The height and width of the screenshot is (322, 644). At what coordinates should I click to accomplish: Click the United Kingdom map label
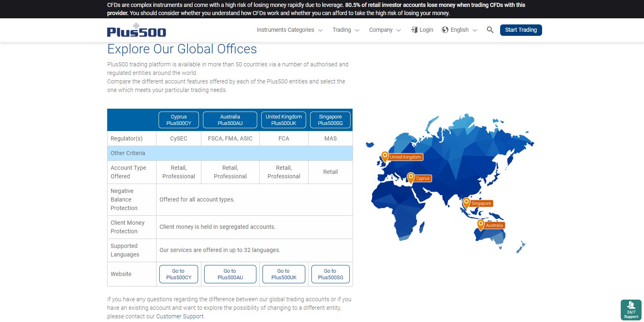(x=406, y=157)
